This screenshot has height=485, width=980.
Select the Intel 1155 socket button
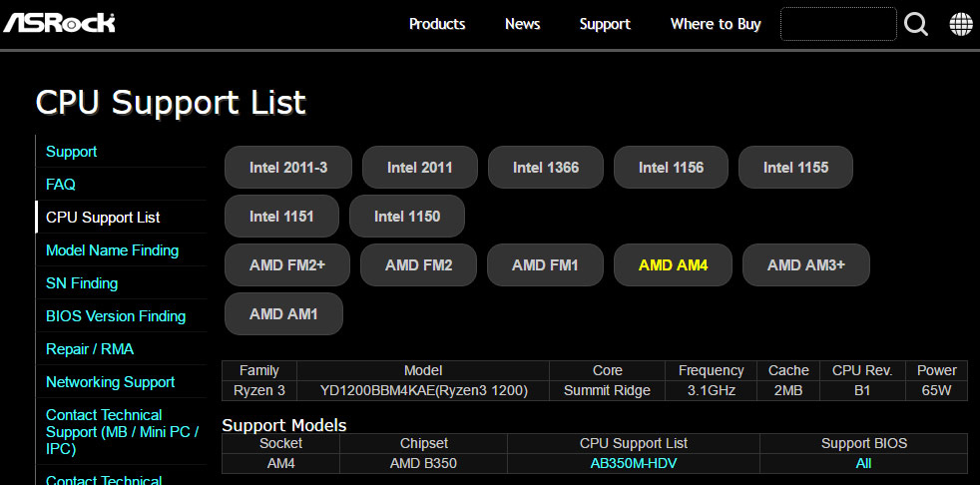pos(795,168)
